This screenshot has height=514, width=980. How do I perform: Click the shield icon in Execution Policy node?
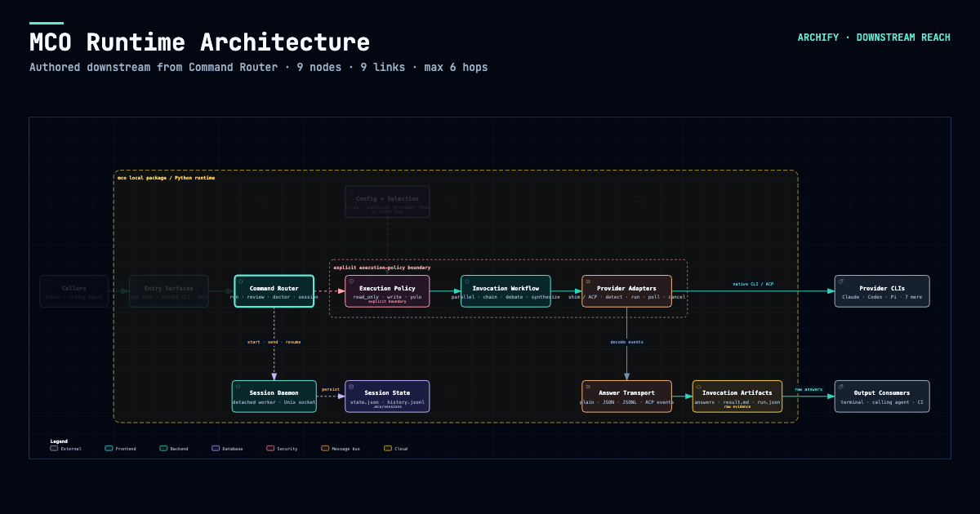click(x=351, y=281)
